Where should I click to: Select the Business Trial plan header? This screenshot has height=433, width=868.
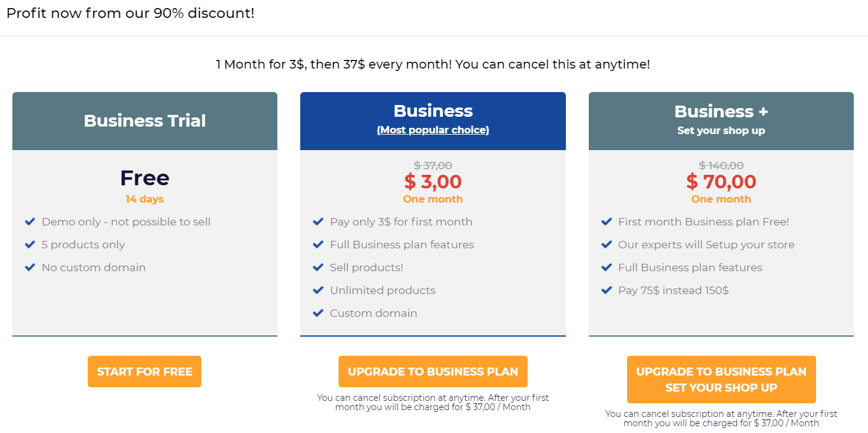coord(145,120)
